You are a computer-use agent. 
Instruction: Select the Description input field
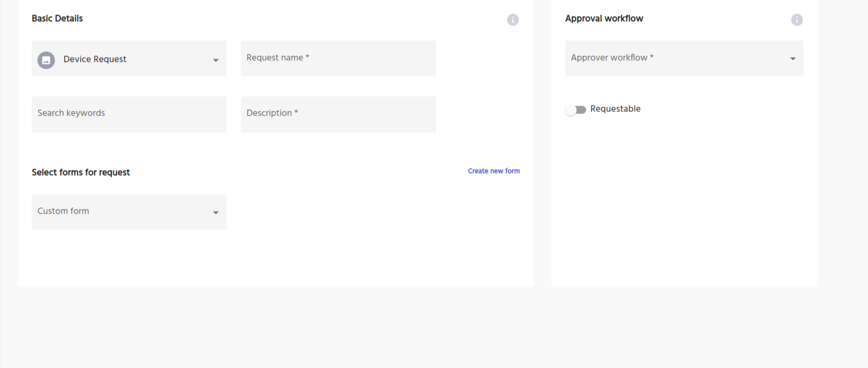coord(338,114)
